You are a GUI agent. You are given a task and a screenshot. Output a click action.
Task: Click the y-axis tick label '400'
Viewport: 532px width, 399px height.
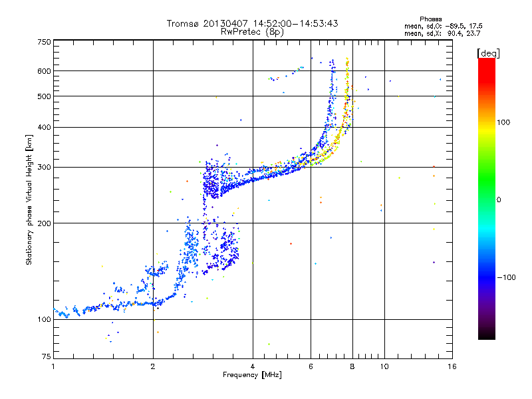pyautogui.click(x=44, y=128)
